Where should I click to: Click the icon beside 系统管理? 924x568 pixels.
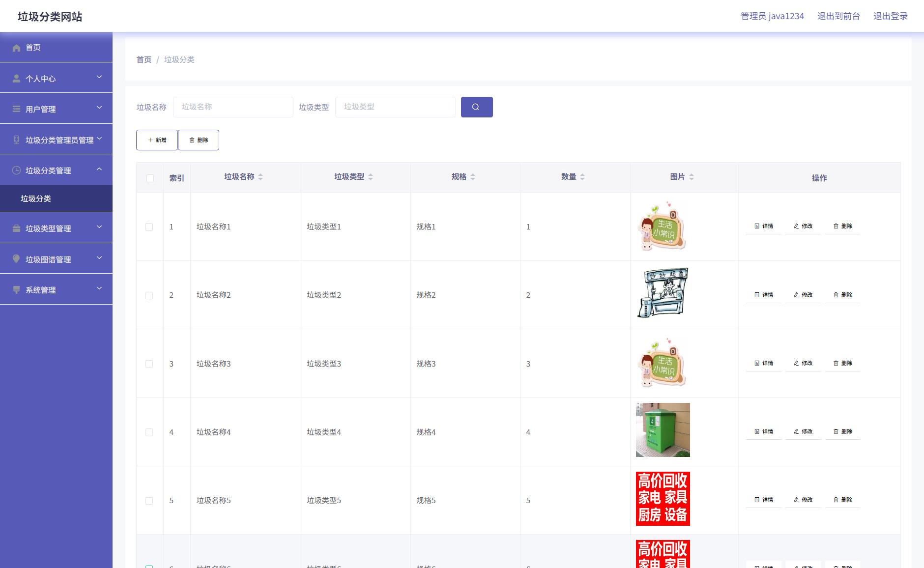pos(16,290)
